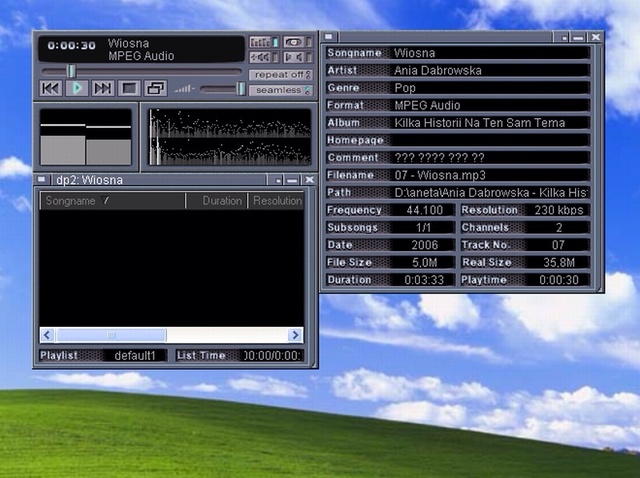Click the small dot button in the info window title bar
This screenshot has width=640, height=478.
pyautogui.click(x=564, y=38)
